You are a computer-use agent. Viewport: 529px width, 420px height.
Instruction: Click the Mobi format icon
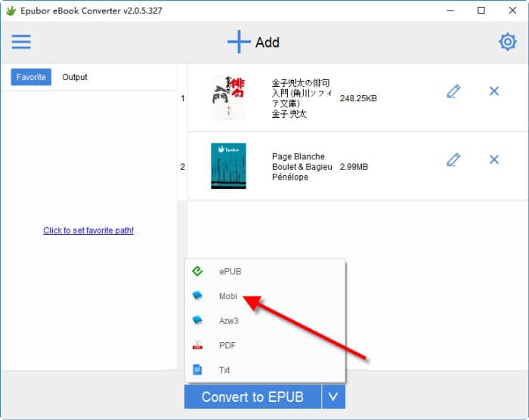(197, 296)
